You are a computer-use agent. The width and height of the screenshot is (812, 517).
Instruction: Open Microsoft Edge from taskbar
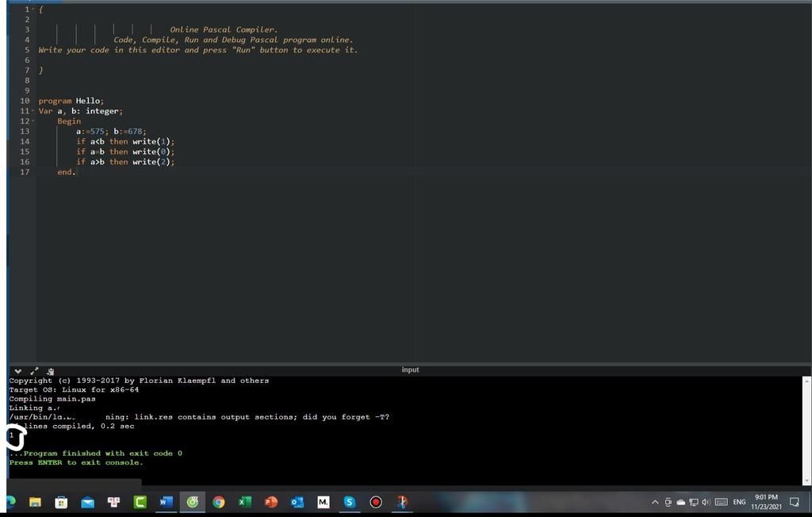10,501
